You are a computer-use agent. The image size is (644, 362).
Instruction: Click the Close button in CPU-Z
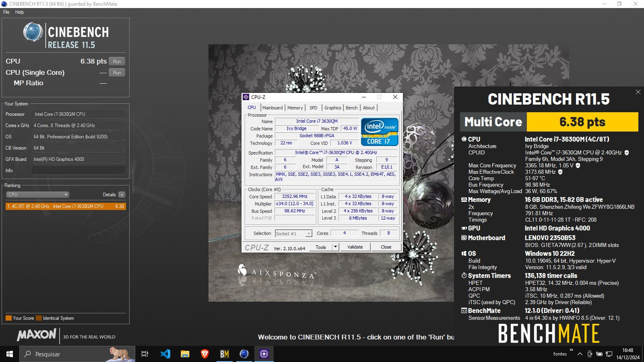[x=386, y=247]
